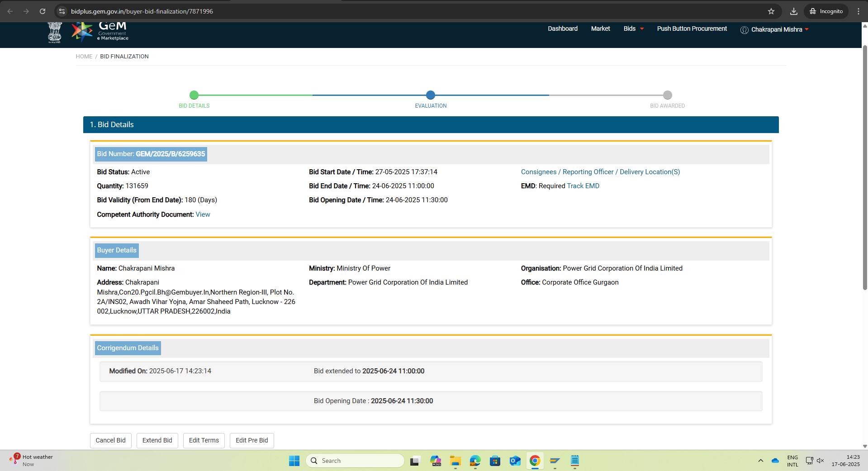Open Consignees / Reporting Officer / Delivery Location link
Image resolution: width=868 pixels, height=471 pixels.
[600, 172]
